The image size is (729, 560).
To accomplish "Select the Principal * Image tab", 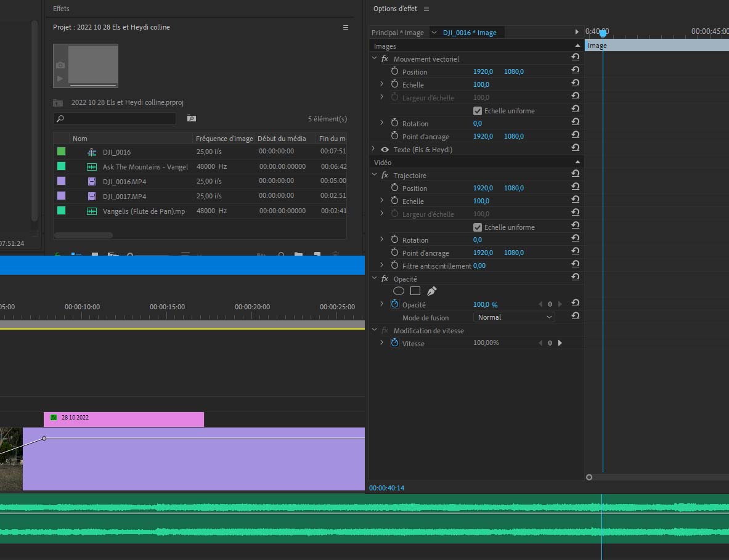I will (397, 33).
